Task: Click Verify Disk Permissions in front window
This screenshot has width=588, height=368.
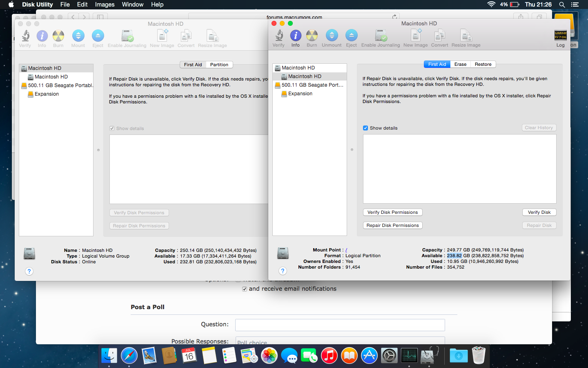Action: [x=392, y=212]
